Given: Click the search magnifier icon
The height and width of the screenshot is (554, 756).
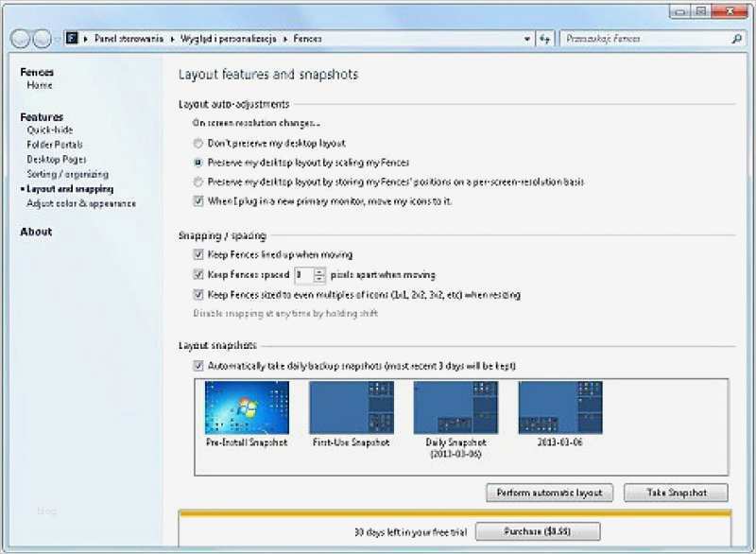Looking at the screenshot, I should click(x=737, y=39).
